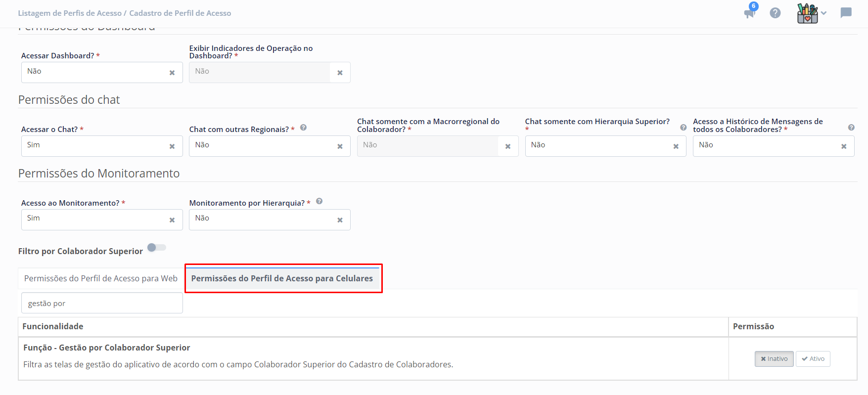Set Gestão por Colaborador Superior to Inativo

pyautogui.click(x=774, y=359)
